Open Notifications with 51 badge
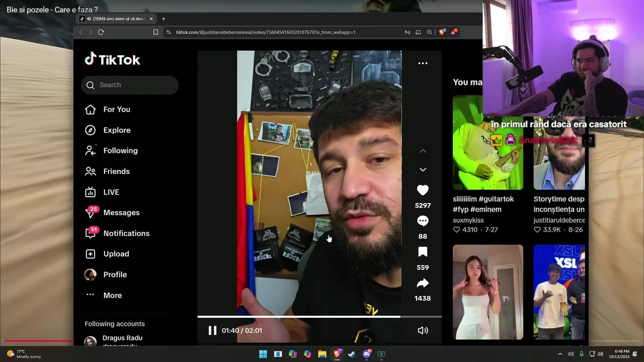 pos(117,233)
